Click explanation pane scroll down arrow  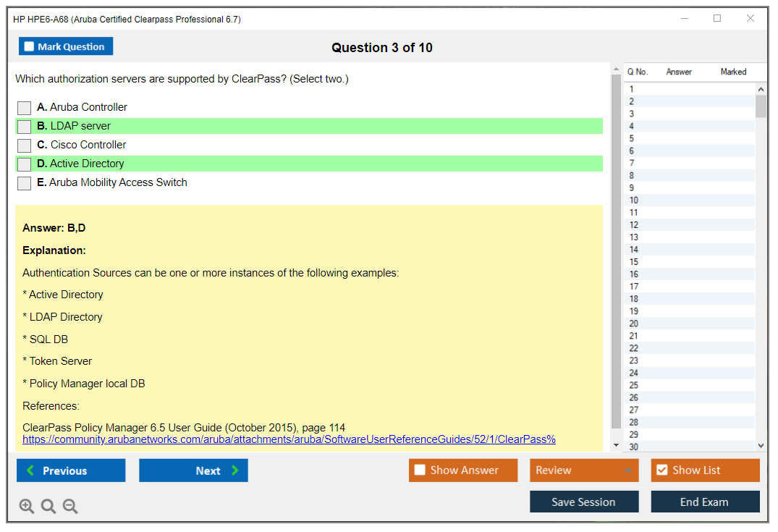click(616, 445)
